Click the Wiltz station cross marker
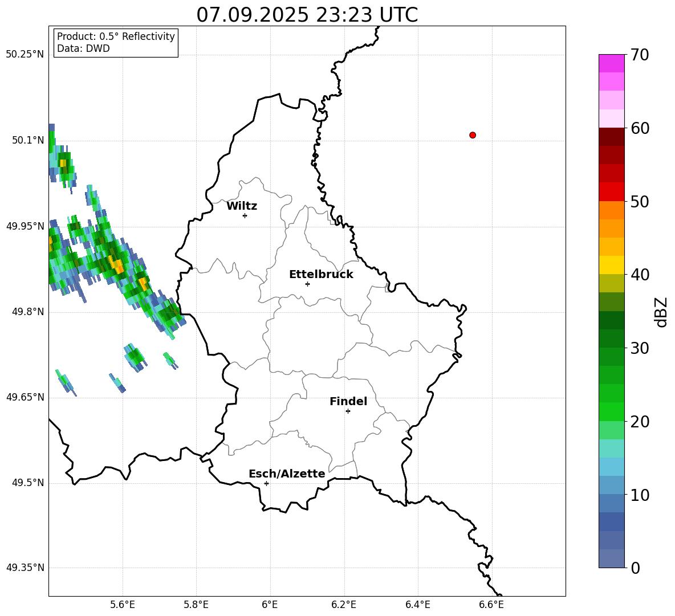675x616 pixels. pyautogui.click(x=245, y=215)
